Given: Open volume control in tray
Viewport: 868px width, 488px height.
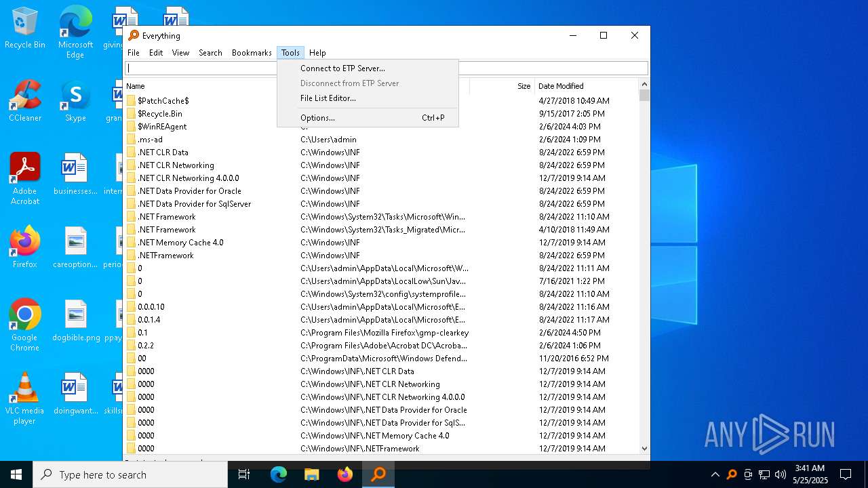Looking at the screenshot, I should 781,474.
